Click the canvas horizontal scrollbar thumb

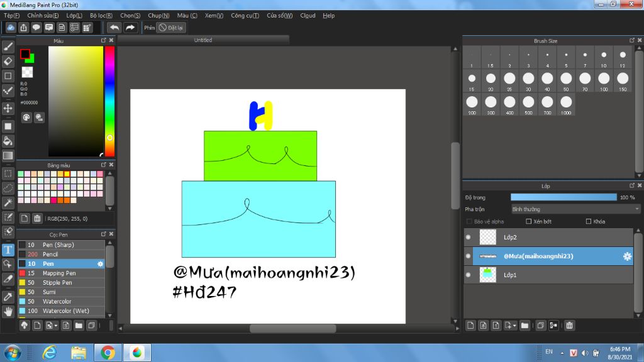(293, 328)
